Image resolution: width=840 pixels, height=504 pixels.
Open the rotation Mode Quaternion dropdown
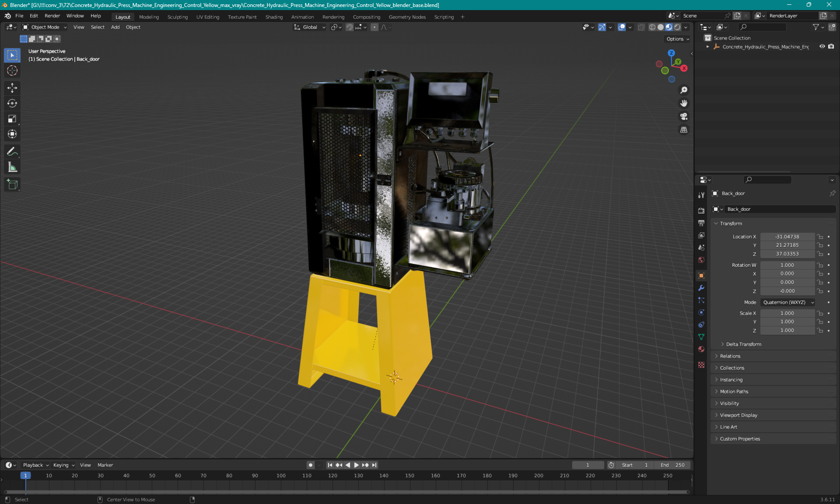pos(787,302)
